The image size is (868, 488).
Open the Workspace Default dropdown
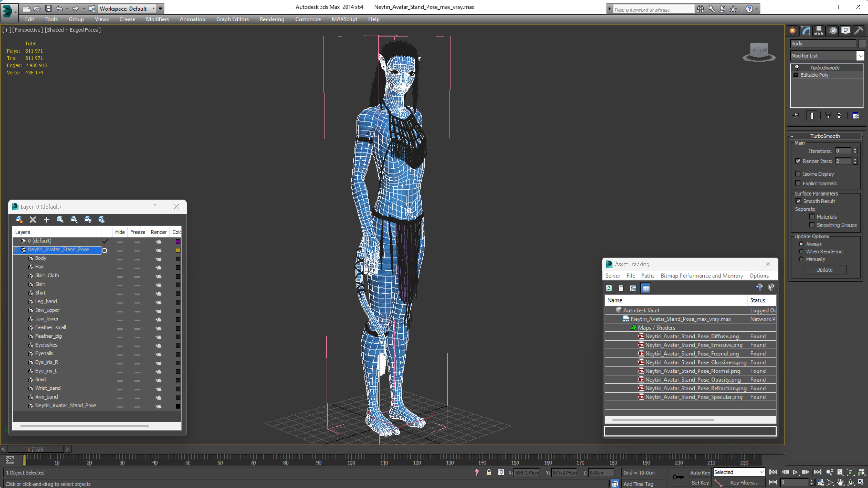154,9
